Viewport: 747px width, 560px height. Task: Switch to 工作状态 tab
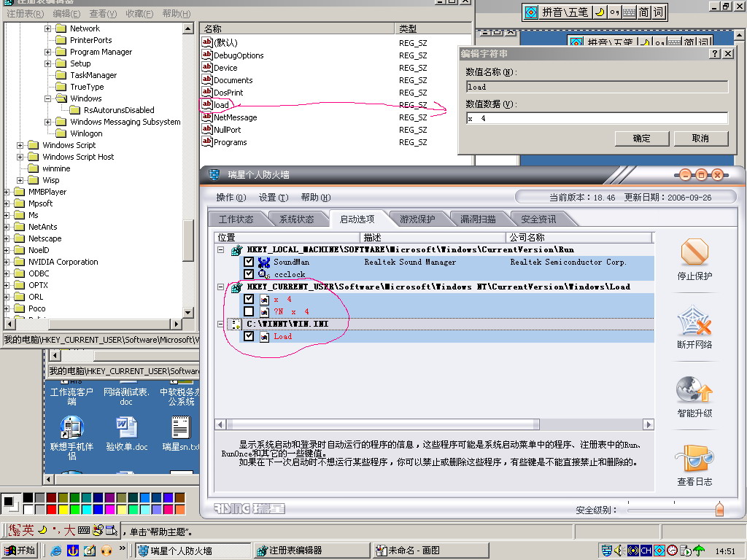coord(236,219)
